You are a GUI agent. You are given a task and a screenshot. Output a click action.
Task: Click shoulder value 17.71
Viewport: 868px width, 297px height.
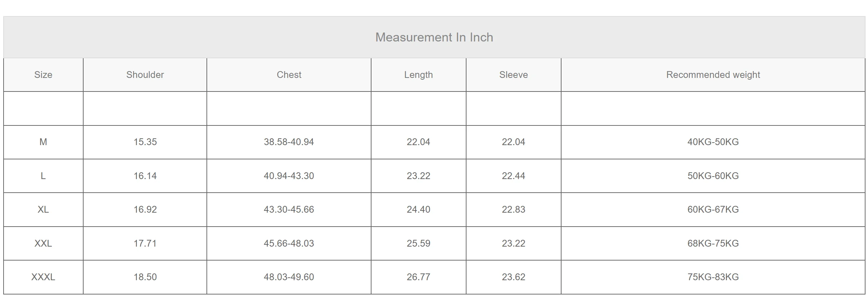tap(145, 243)
